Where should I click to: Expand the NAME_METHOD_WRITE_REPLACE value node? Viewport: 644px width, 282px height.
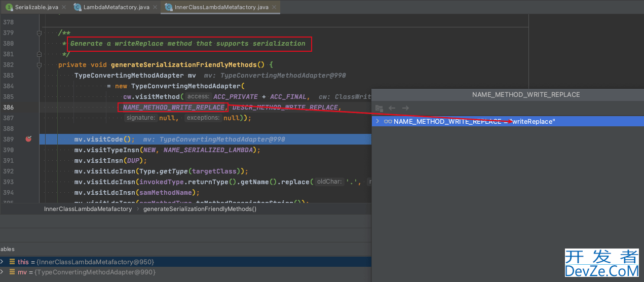377,121
